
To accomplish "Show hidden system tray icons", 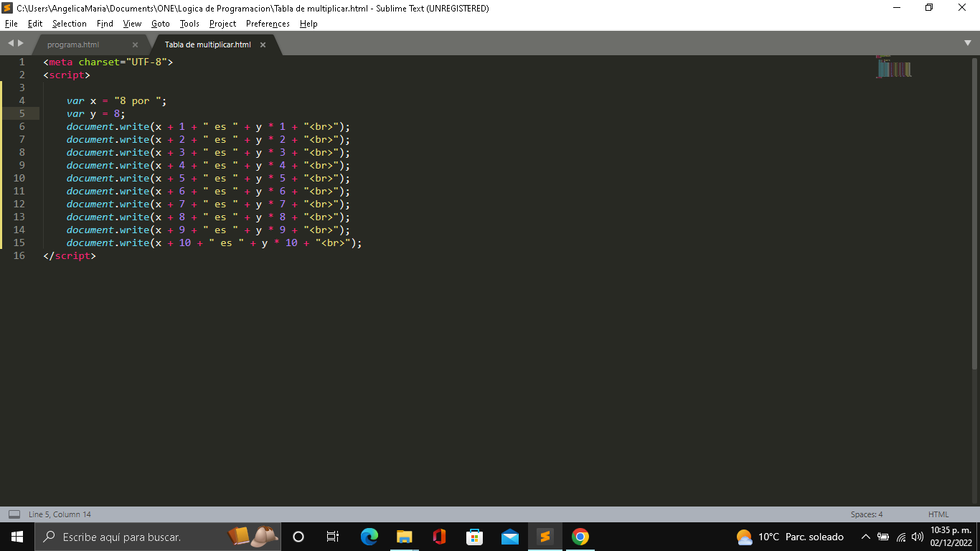I will tap(865, 537).
